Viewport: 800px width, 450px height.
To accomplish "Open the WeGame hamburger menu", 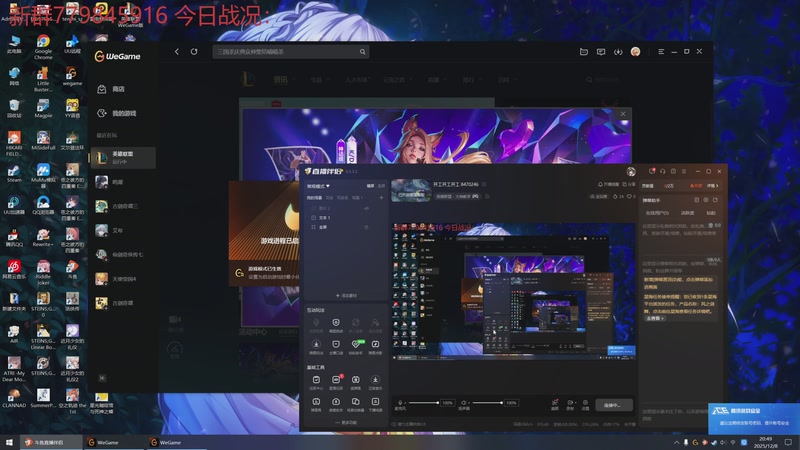I will [x=661, y=52].
